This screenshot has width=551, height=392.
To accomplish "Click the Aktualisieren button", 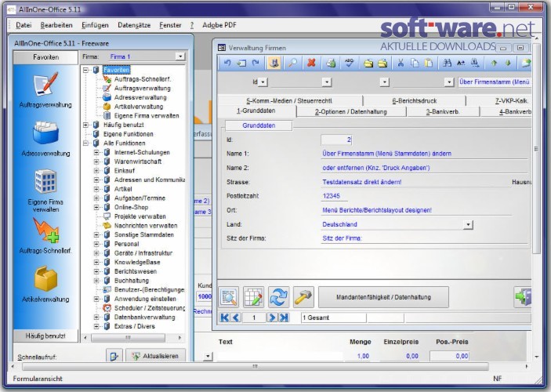I will pyautogui.click(x=155, y=356).
